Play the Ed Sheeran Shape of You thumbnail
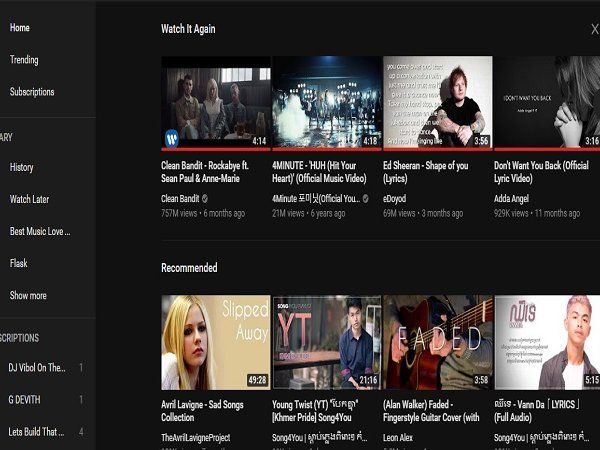Image resolution: width=600 pixels, height=450 pixels. point(438,102)
